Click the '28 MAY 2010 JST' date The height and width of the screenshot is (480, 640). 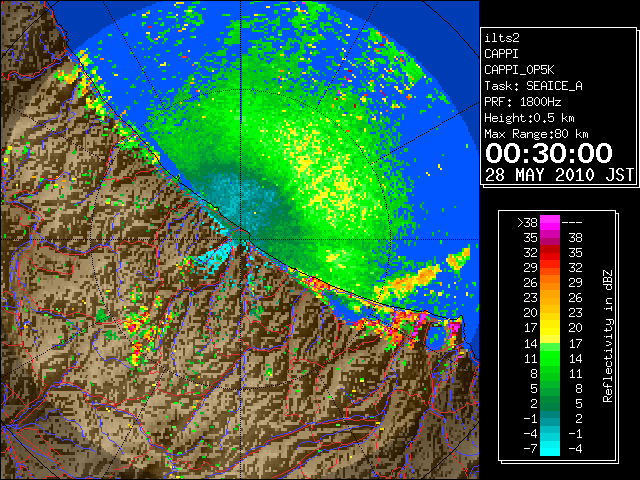(559, 175)
